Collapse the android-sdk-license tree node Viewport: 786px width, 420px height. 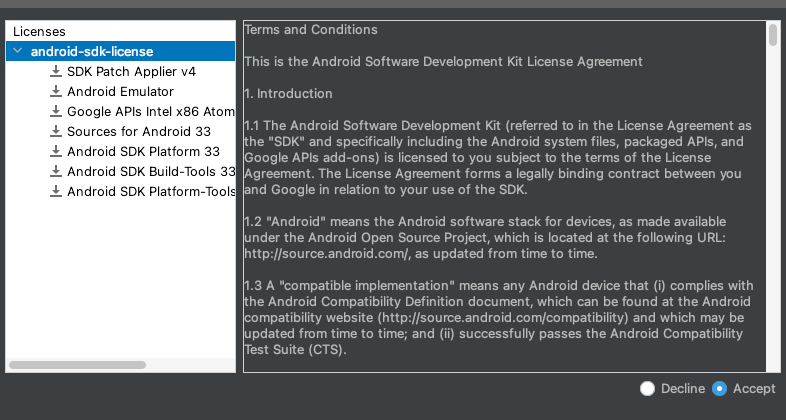pos(18,51)
